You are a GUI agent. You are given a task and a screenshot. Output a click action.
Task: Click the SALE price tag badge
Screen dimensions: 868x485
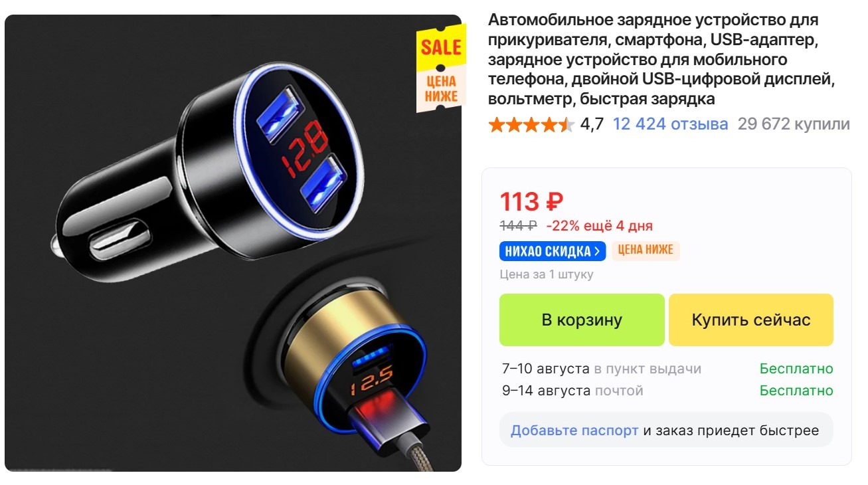coord(441,68)
